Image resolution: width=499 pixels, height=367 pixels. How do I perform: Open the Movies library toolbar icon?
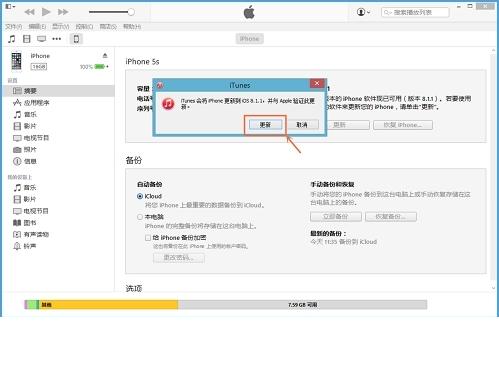(27, 39)
